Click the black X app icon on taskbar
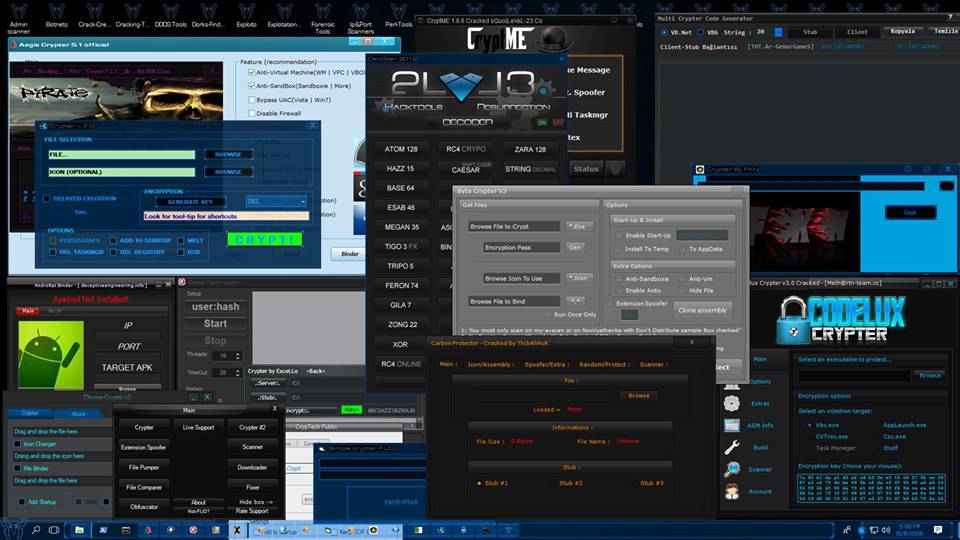 click(237, 530)
